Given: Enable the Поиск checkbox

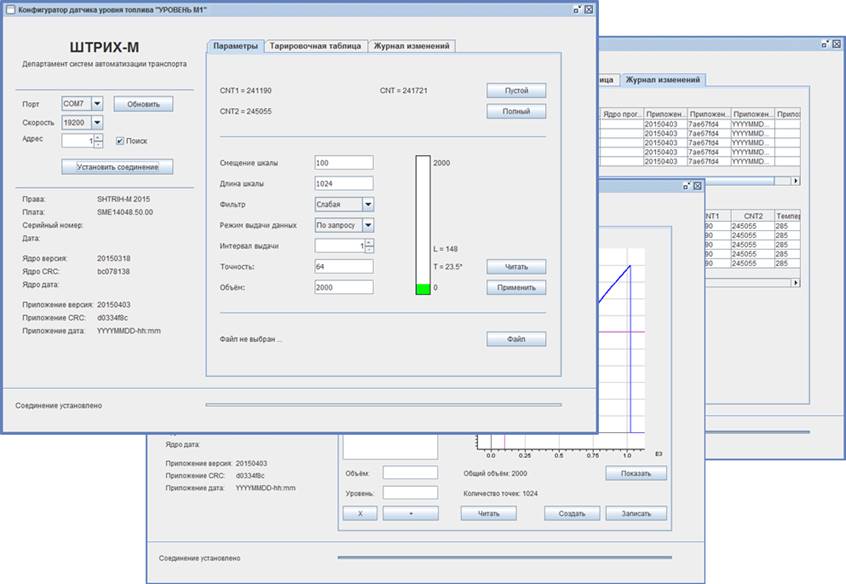Looking at the screenshot, I should tap(121, 141).
